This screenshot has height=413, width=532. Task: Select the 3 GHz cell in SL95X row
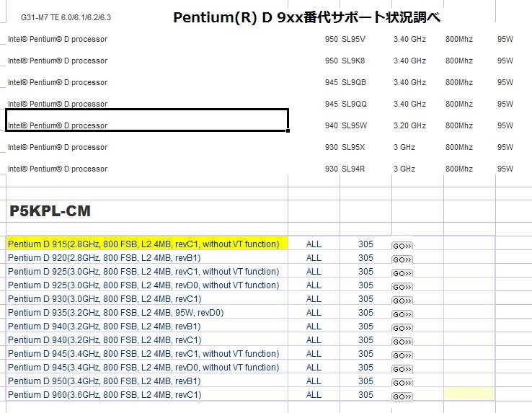click(404, 147)
